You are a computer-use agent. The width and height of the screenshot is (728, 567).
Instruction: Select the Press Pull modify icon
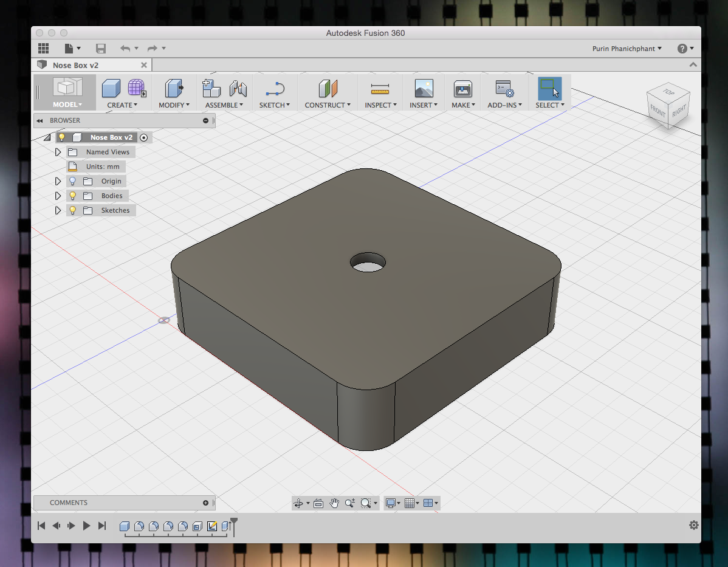click(x=174, y=88)
